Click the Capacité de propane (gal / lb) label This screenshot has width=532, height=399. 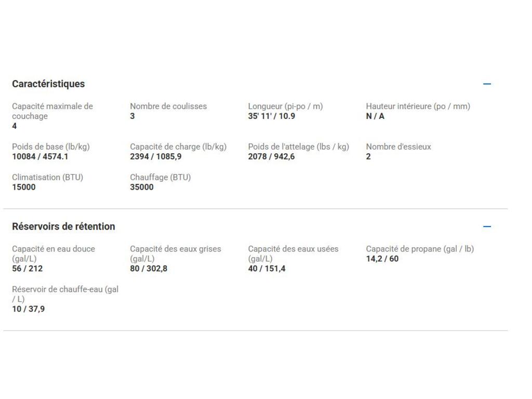coord(420,249)
